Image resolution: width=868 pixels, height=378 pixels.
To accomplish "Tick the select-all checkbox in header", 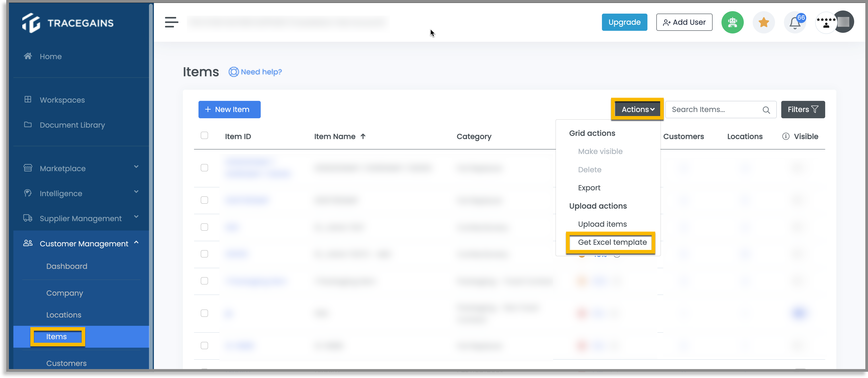I will (x=204, y=135).
